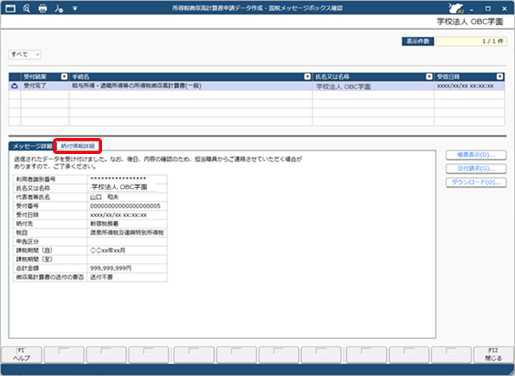
Task: Switch to the メッセージ詳細 tab
Action: click(x=32, y=146)
